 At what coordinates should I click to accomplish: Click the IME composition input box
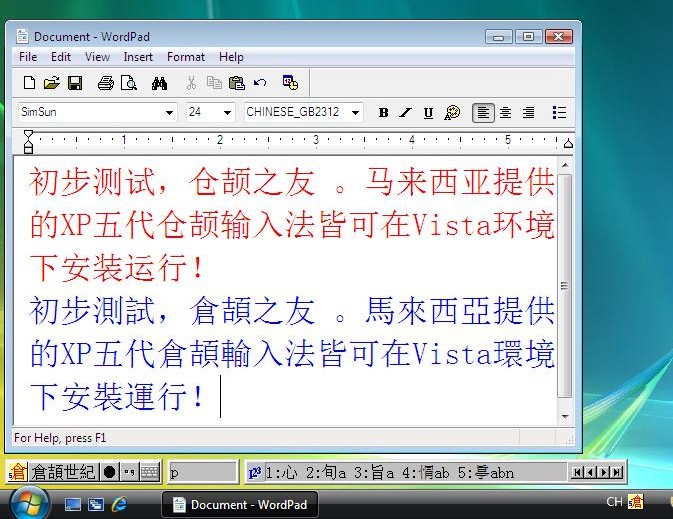click(x=203, y=472)
